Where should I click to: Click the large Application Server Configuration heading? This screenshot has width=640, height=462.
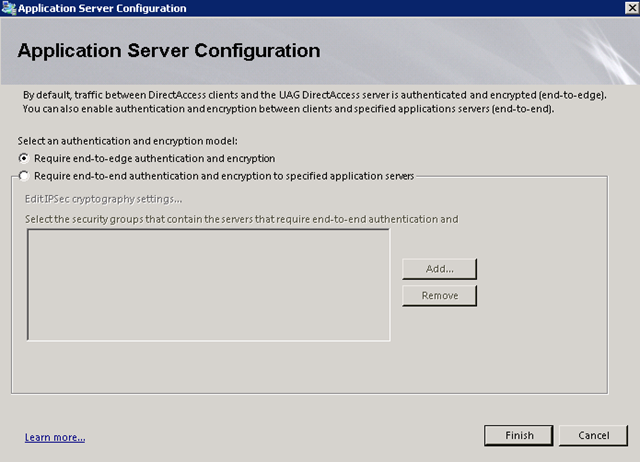click(169, 50)
